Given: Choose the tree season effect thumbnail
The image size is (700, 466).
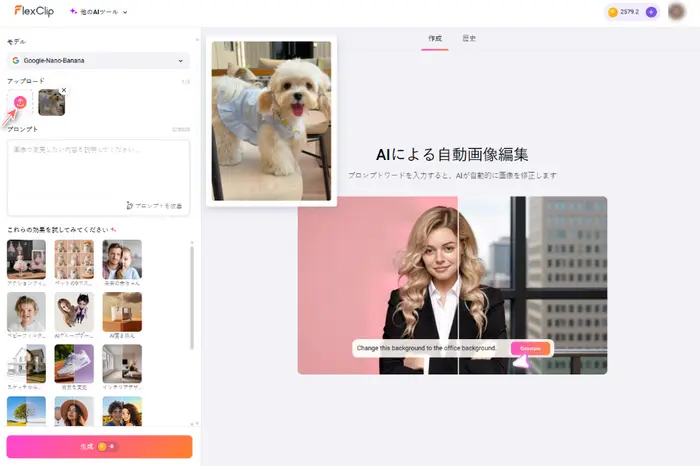Looking at the screenshot, I should [26, 411].
